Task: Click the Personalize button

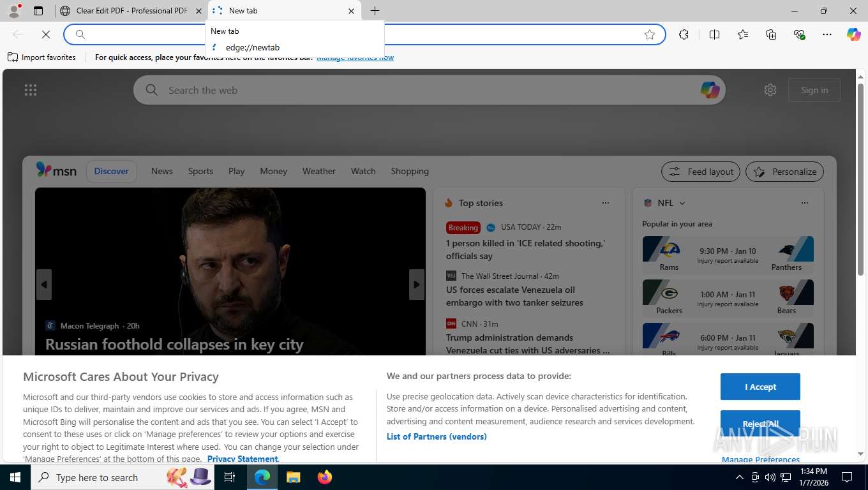Action: click(x=784, y=172)
